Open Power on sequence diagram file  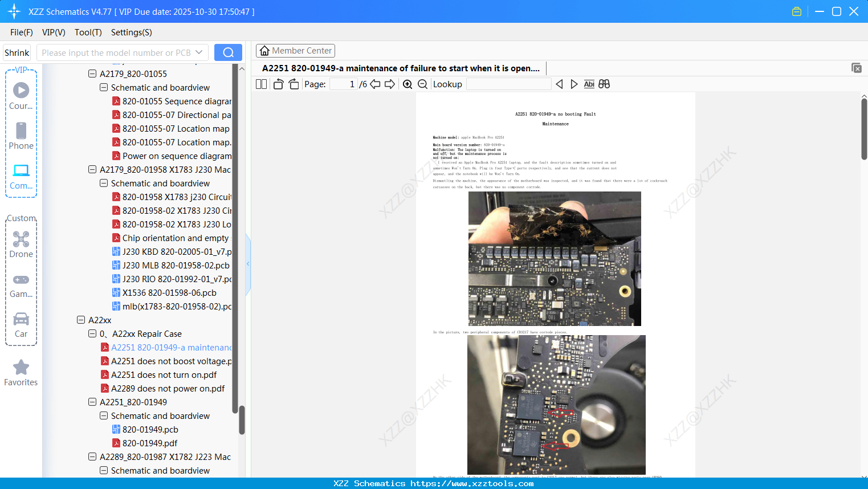tap(172, 156)
